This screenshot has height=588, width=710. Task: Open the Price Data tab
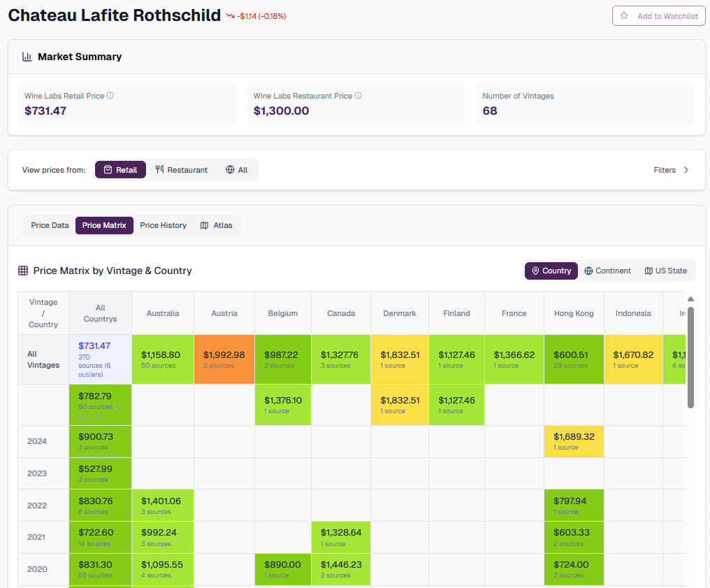[x=50, y=226]
